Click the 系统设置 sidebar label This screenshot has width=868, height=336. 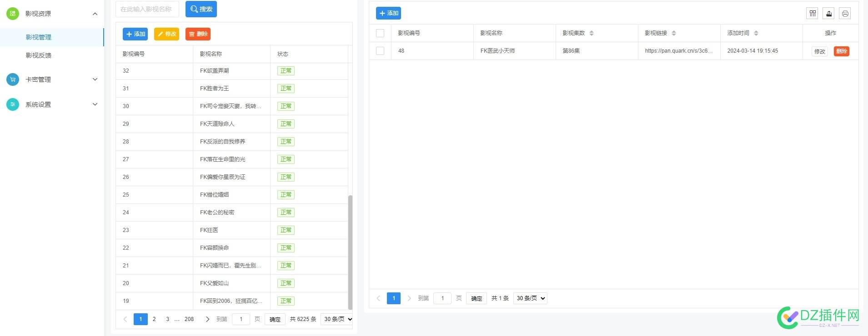(38, 104)
